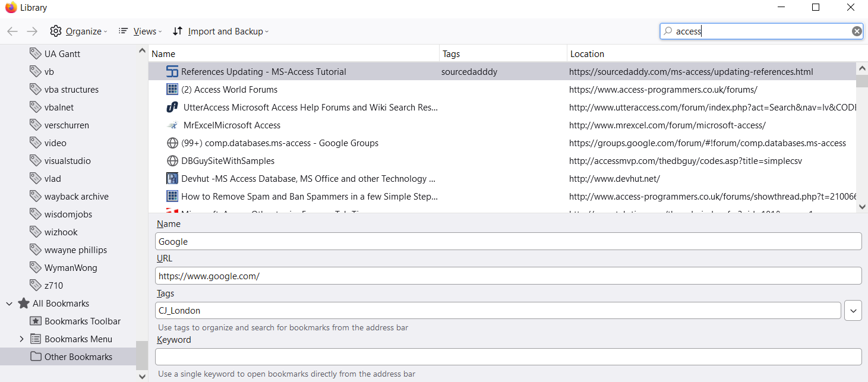Click the Forward navigation arrow

coord(32,31)
